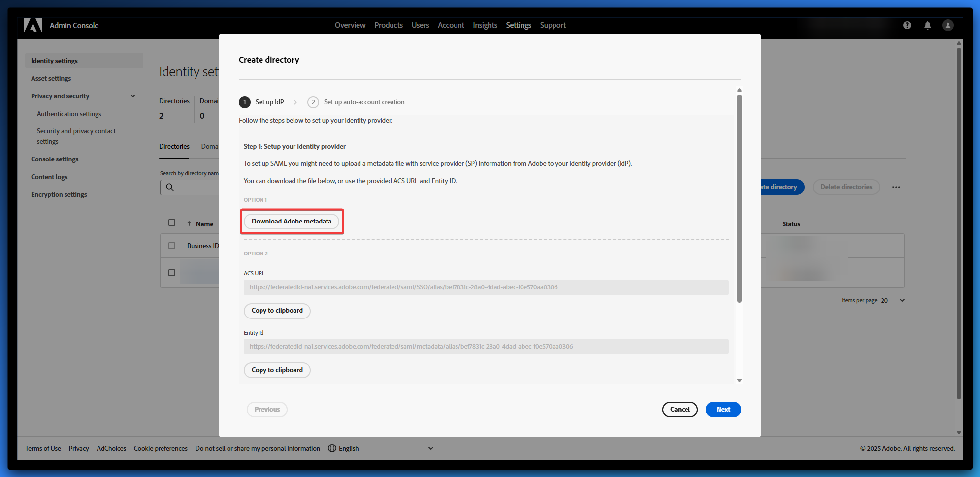Expand the English language dropdown
Screen dimensions: 980x477
pos(430,448)
